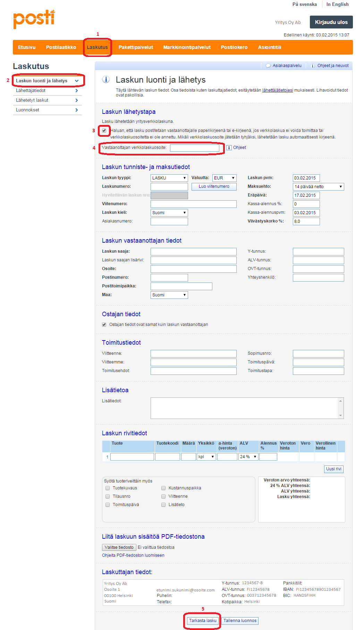The image size is (364, 630).
Task: Click the chevron arrow beside Lähettäjätiedot
Action: tap(77, 91)
